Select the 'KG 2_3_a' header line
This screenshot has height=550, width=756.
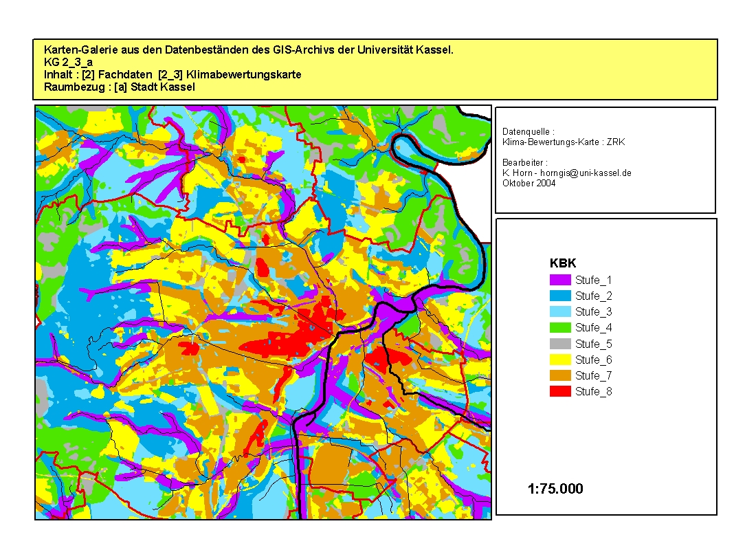pyautogui.click(x=68, y=63)
